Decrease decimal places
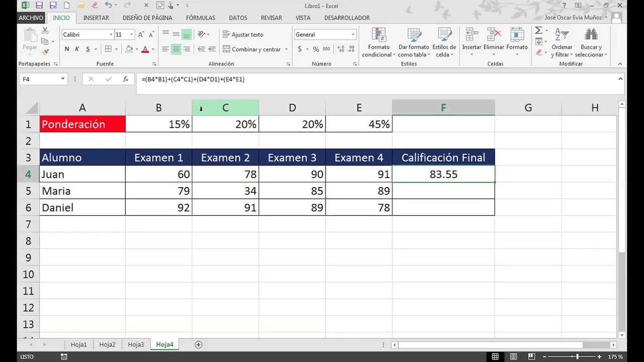Image resolution: width=644 pixels, height=362 pixels. (351, 49)
